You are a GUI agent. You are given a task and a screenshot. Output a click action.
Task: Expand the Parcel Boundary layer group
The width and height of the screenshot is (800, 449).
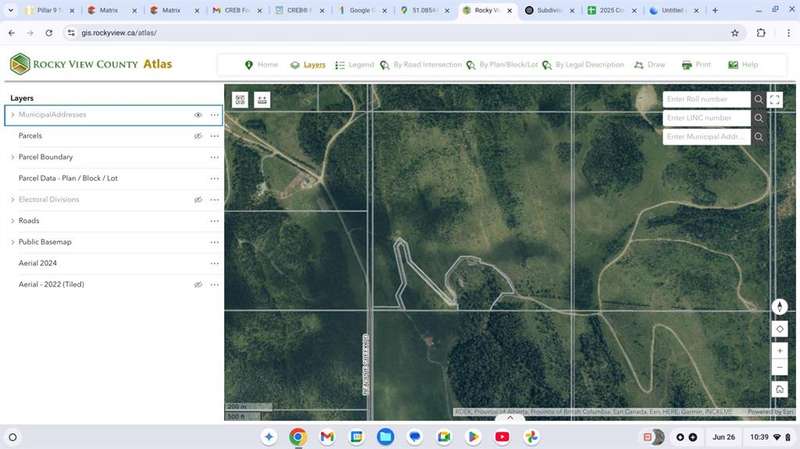pos(13,157)
